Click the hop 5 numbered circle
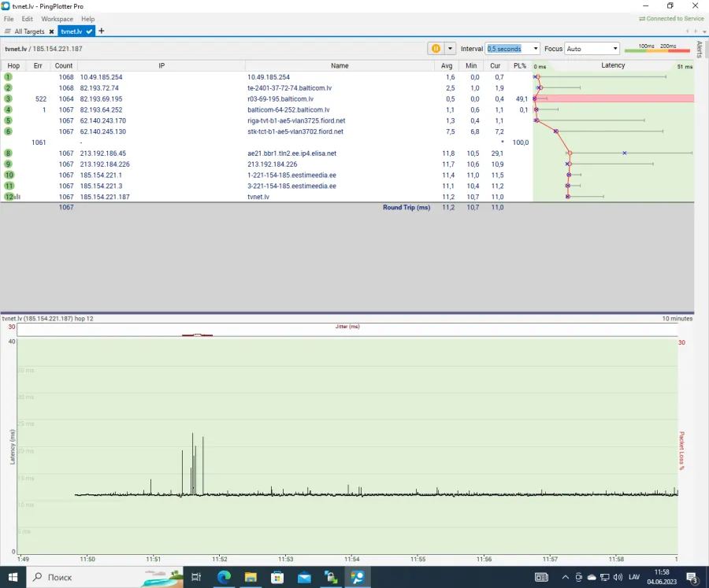The width and height of the screenshot is (709, 588). [x=8, y=120]
